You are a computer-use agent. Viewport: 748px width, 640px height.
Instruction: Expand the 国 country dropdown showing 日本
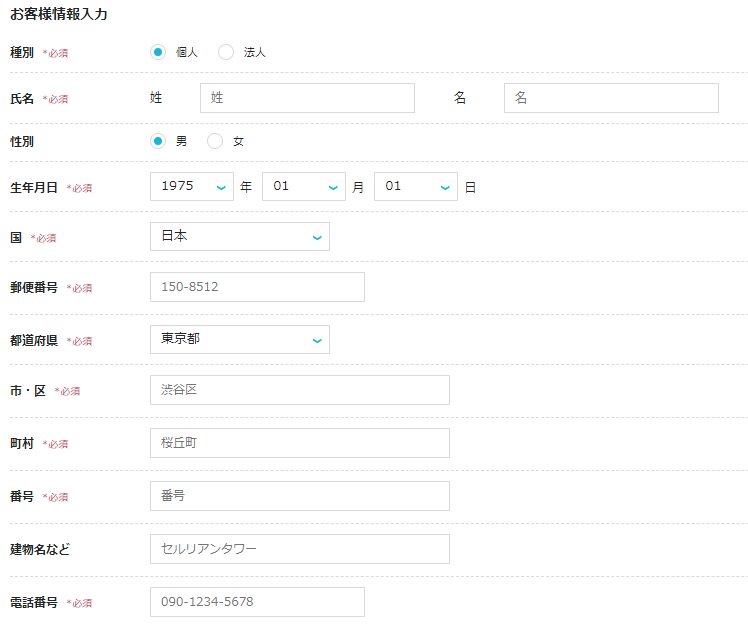point(239,237)
